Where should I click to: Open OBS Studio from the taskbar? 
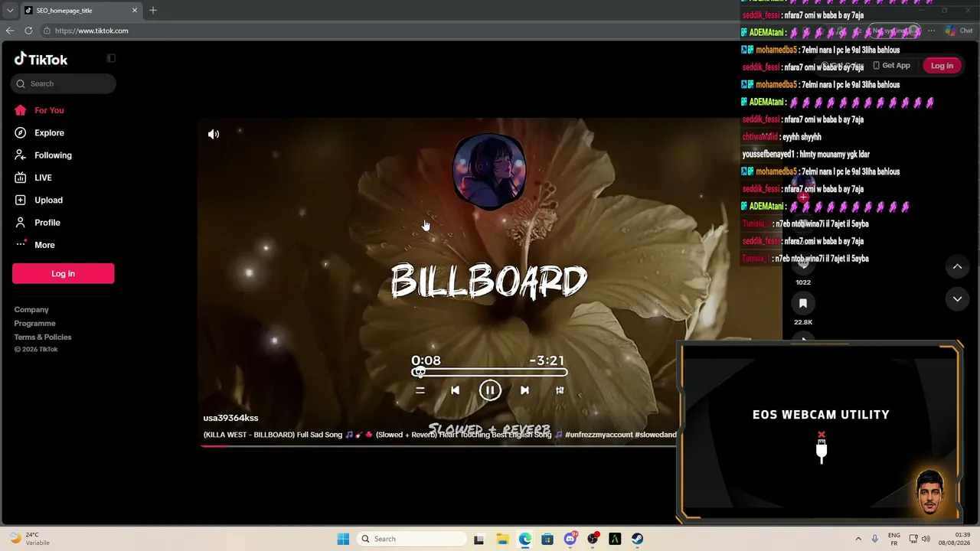coord(593,539)
